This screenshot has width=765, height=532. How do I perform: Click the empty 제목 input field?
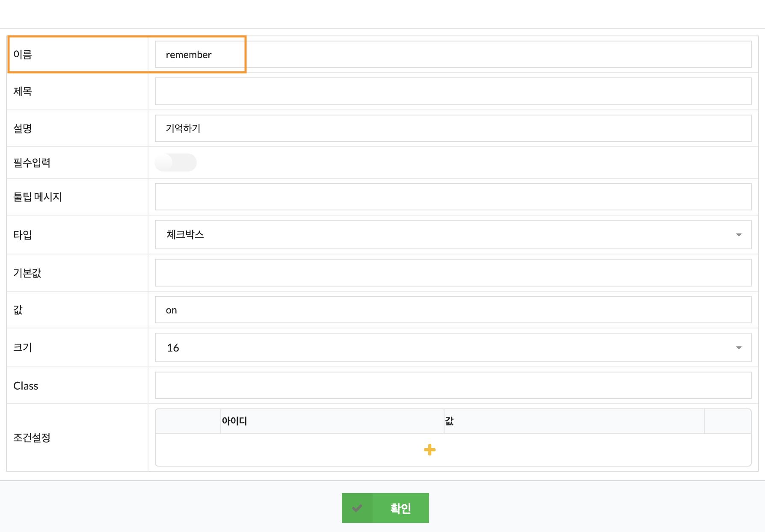tap(453, 91)
